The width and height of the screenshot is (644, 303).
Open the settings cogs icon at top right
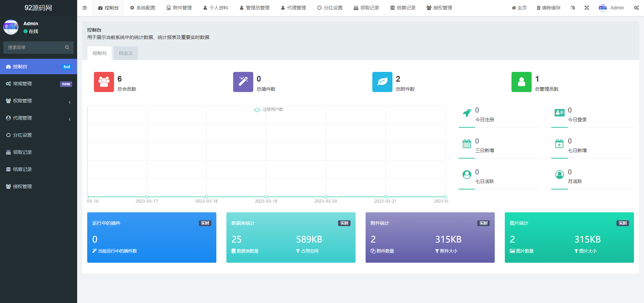coord(636,8)
